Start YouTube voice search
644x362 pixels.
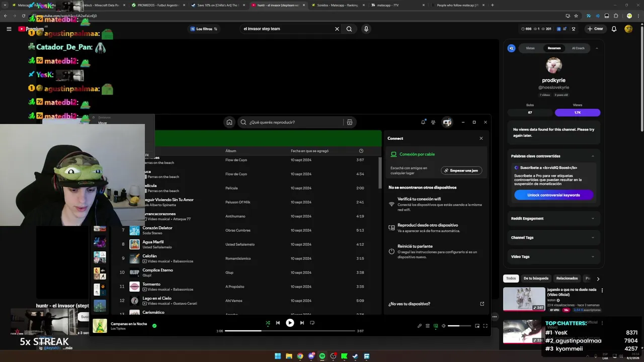366,29
